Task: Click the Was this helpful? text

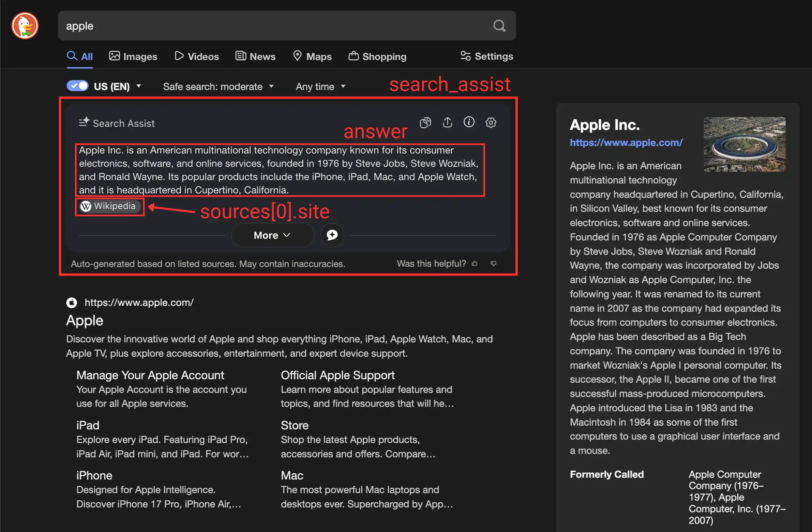Action: [x=431, y=264]
